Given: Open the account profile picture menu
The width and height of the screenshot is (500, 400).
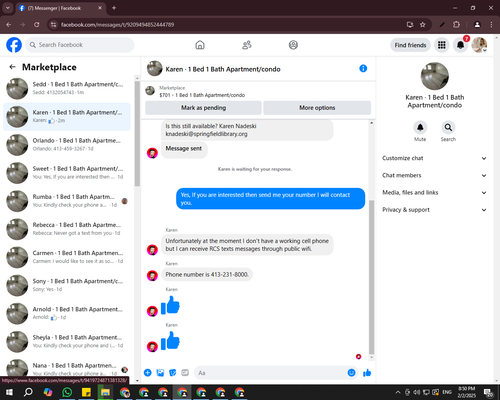Looking at the screenshot, I should (x=480, y=45).
